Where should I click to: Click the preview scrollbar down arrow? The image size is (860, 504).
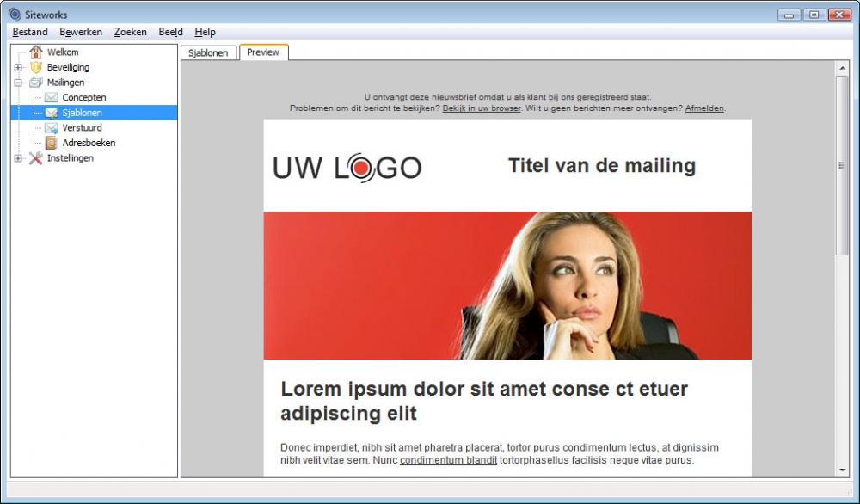[842, 470]
